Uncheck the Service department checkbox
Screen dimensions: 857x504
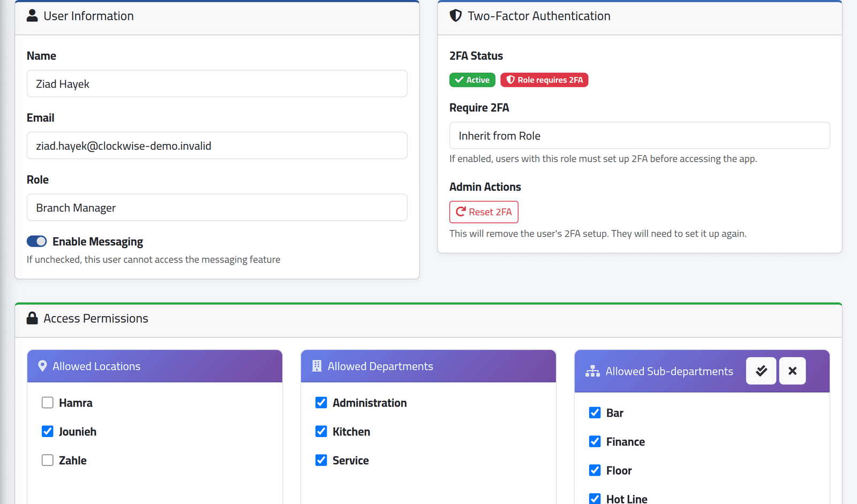point(321,461)
